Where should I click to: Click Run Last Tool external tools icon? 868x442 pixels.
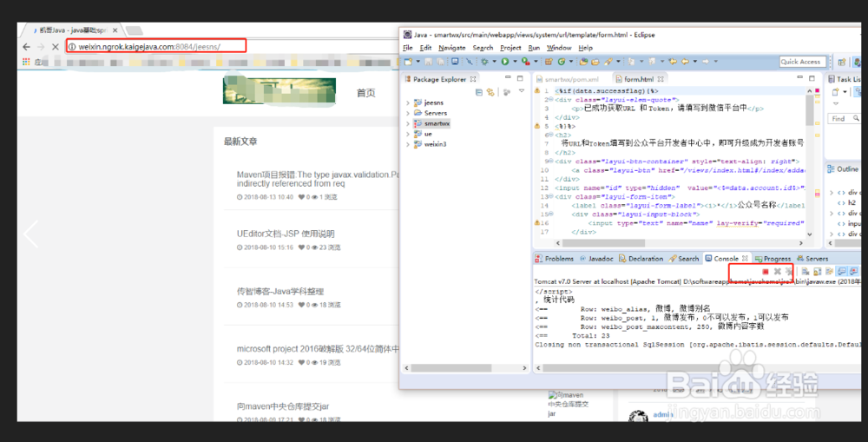pyautogui.click(x=525, y=62)
